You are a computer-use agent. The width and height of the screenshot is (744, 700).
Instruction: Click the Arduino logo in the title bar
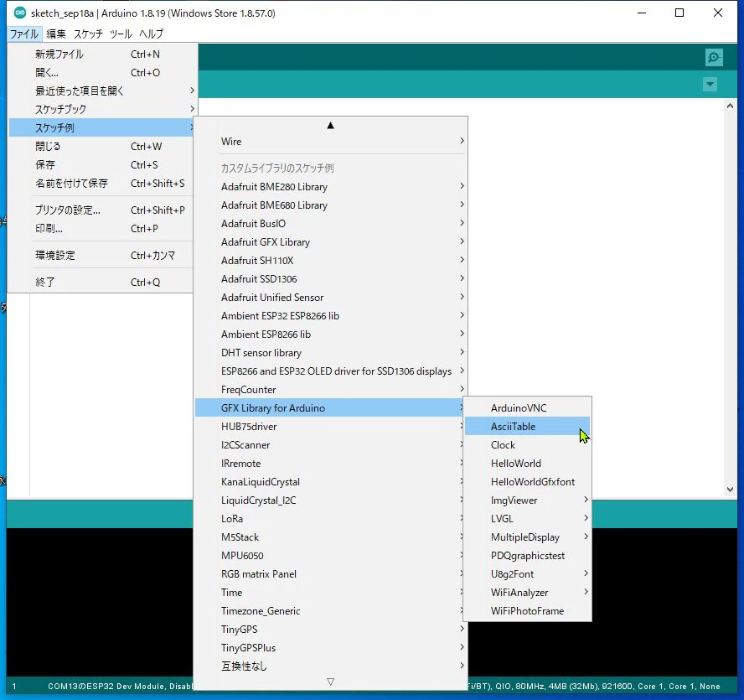click(19, 13)
